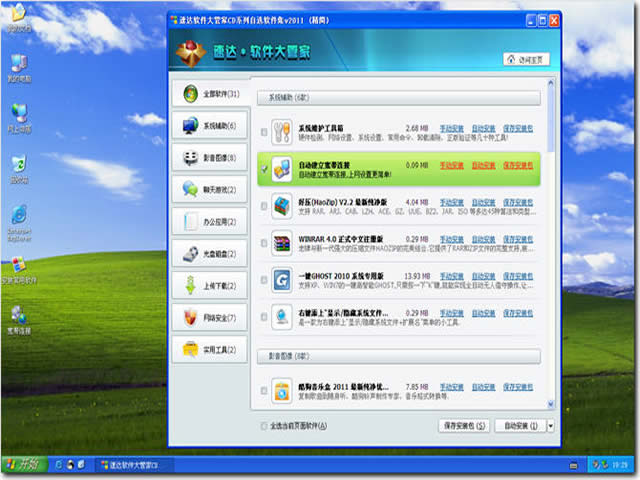Image resolution: width=640 pixels, height=480 pixels.
Task: Click 访问主页 home button
Action: (527, 60)
